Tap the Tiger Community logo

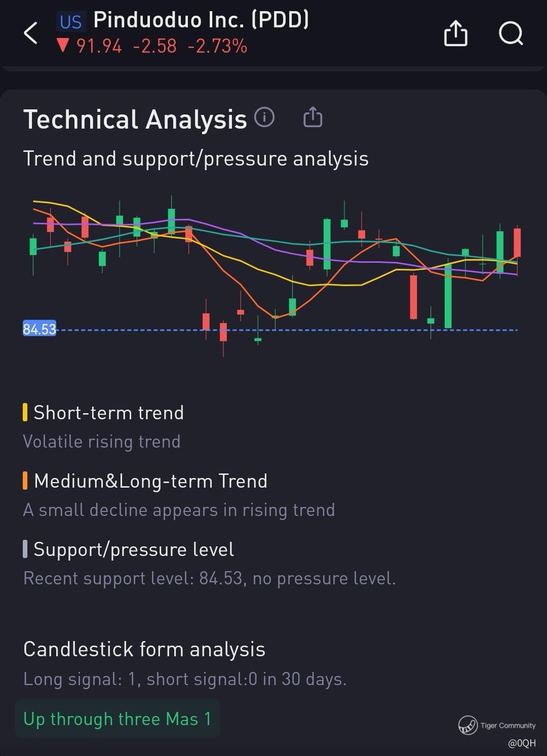coord(467,725)
